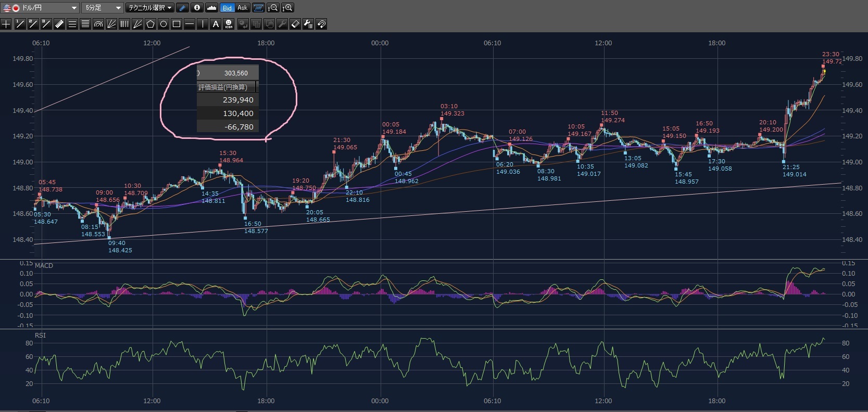Select the text annotation A tool
Viewport: 868px width, 412px height.
216,24
